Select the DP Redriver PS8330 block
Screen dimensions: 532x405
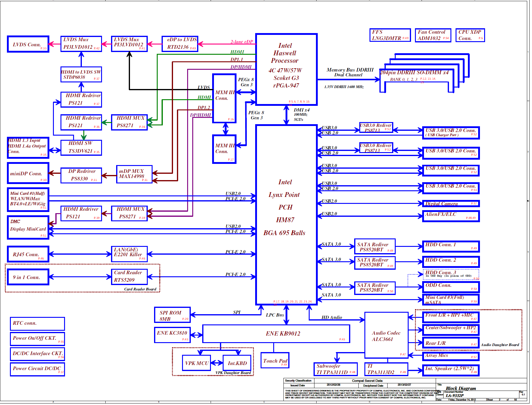[x=81, y=175]
